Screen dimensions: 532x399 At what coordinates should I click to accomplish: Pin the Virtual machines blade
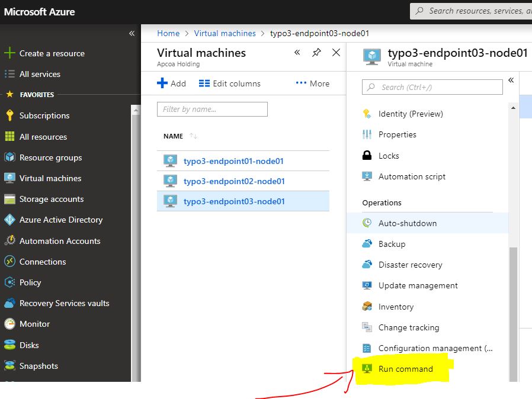coord(316,53)
